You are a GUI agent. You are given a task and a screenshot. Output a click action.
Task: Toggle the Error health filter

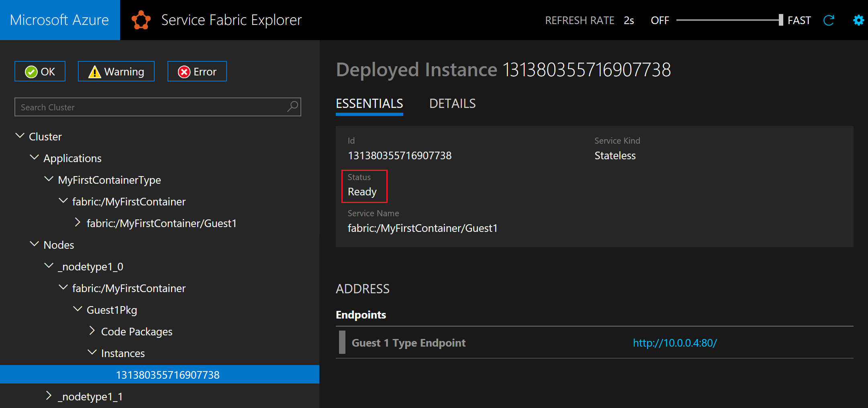point(197,71)
